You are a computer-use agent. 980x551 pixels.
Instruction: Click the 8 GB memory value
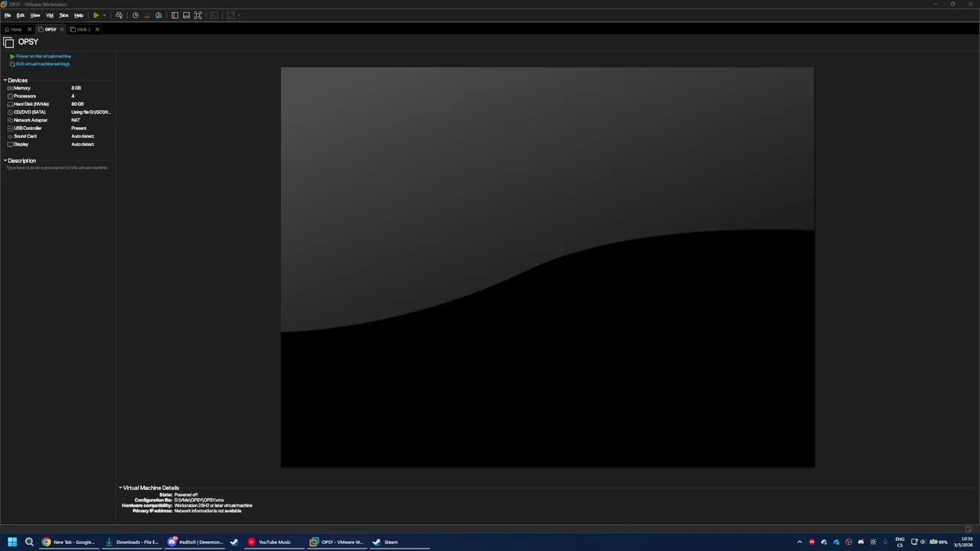[x=76, y=88]
